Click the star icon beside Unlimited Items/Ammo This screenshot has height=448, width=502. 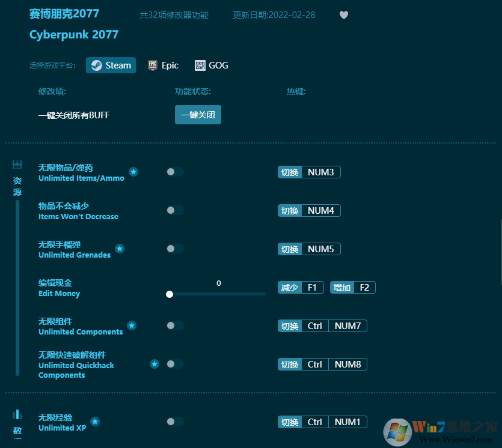[133, 171]
